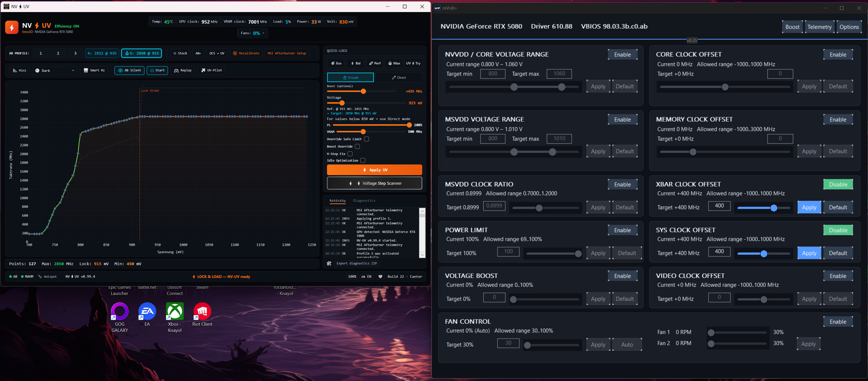
Task: Click the Start power button
Action: pyautogui.click(x=157, y=70)
